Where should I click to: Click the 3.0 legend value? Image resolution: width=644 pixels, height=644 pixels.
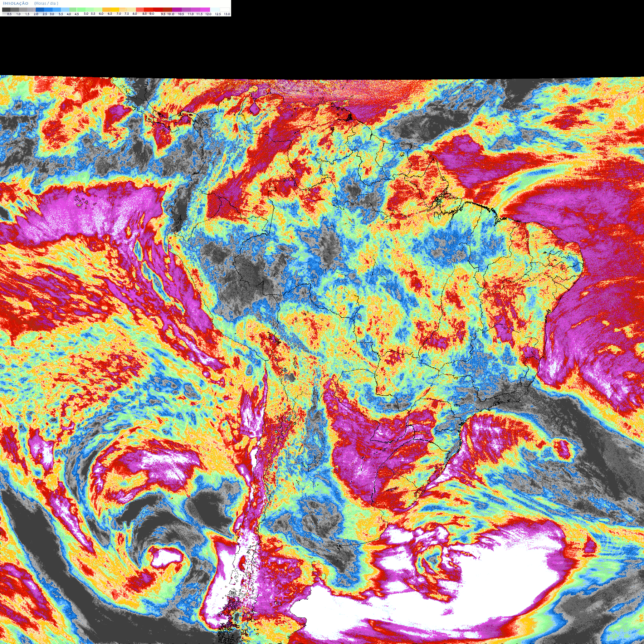tap(52, 14)
